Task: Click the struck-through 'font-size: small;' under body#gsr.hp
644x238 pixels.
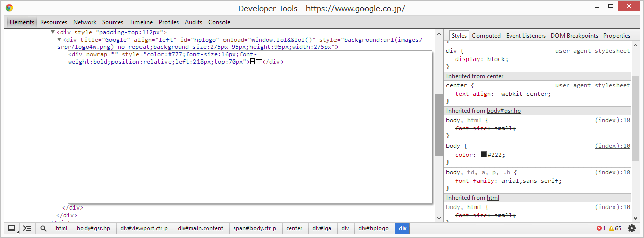Action: (x=485, y=129)
